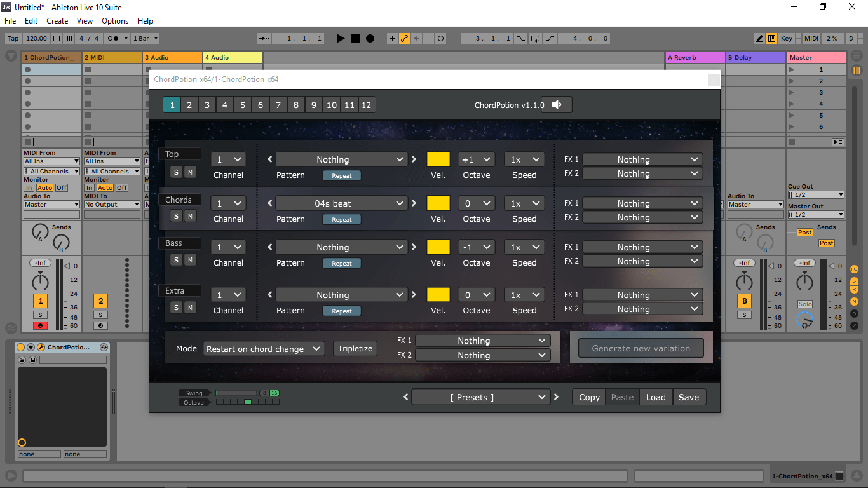Viewport: 868px width, 488px height.
Task: Open the Bass pattern dropdown
Action: pyautogui.click(x=341, y=247)
